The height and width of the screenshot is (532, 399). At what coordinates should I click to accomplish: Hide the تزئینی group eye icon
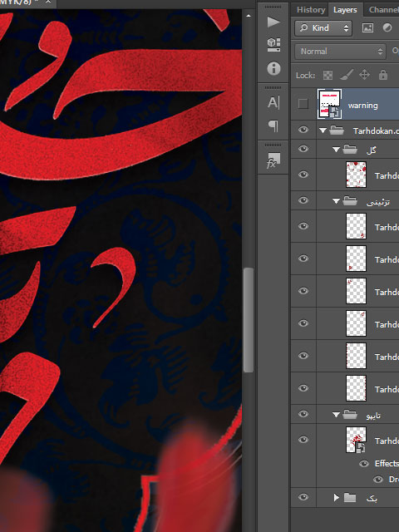[303, 200]
